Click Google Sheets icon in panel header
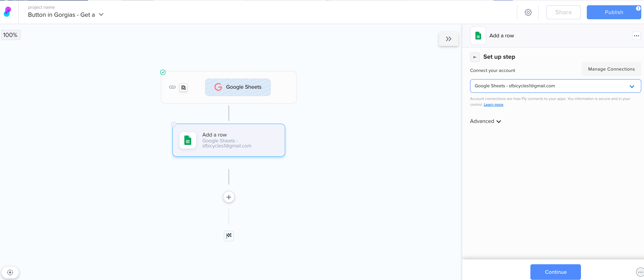This screenshot has height=280, width=644. pyautogui.click(x=478, y=36)
